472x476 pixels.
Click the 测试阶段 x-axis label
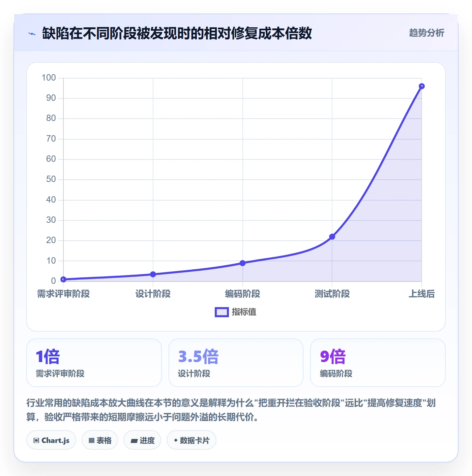click(332, 294)
